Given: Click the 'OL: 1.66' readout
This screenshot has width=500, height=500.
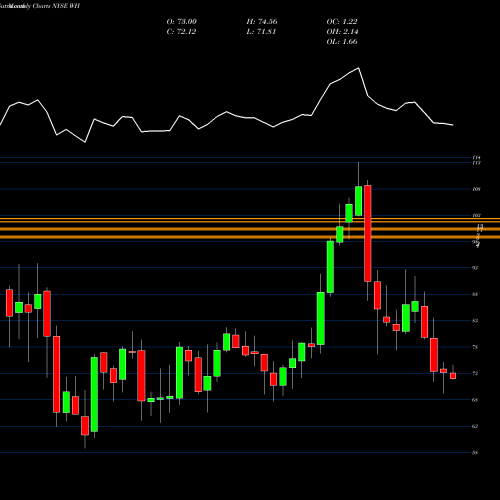Looking at the screenshot, I should pyautogui.click(x=342, y=42).
